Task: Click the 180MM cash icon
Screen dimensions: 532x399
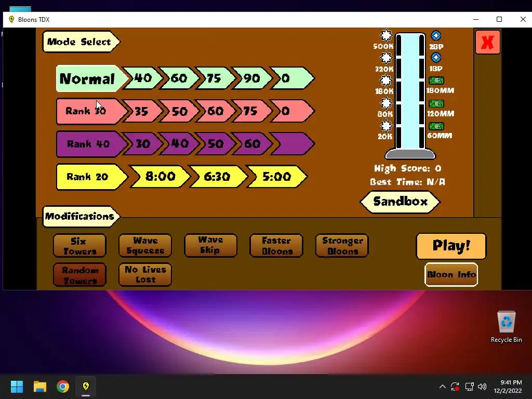Action: tap(436, 81)
